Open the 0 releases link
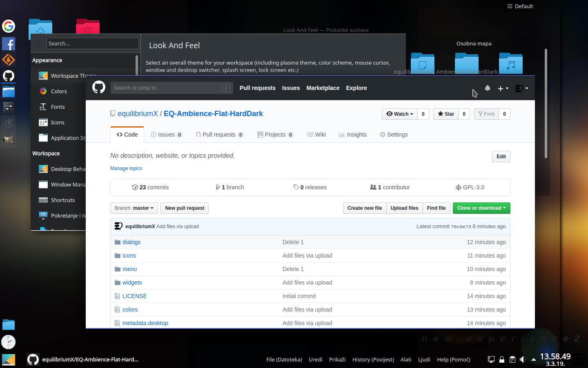The height and width of the screenshot is (368, 588). pos(310,187)
